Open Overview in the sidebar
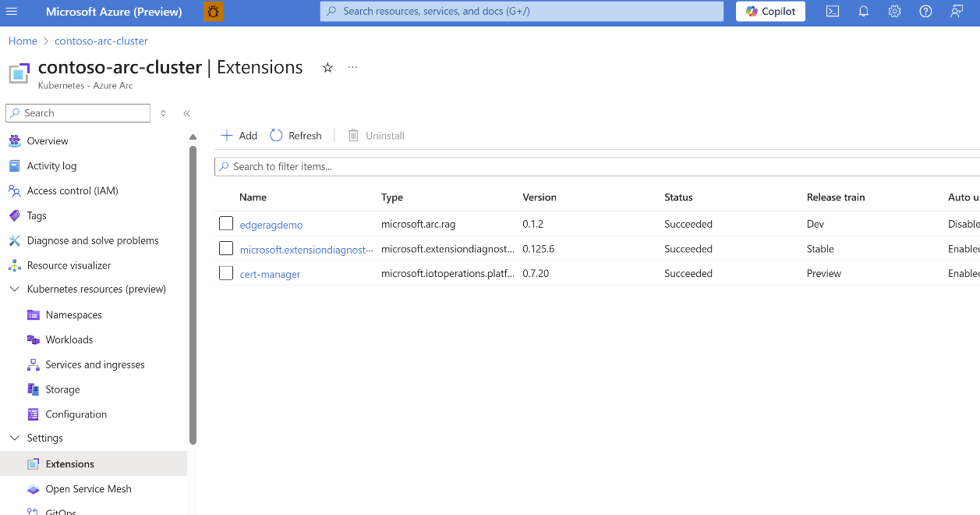980x515 pixels. (48, 141)
